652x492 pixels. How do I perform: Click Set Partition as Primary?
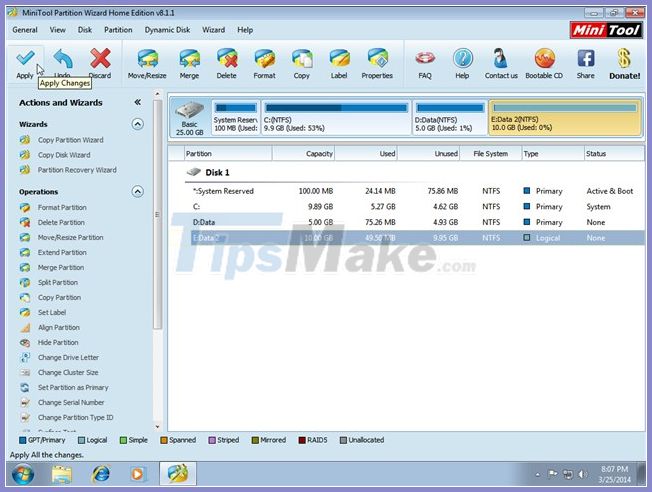pos(73,387)
